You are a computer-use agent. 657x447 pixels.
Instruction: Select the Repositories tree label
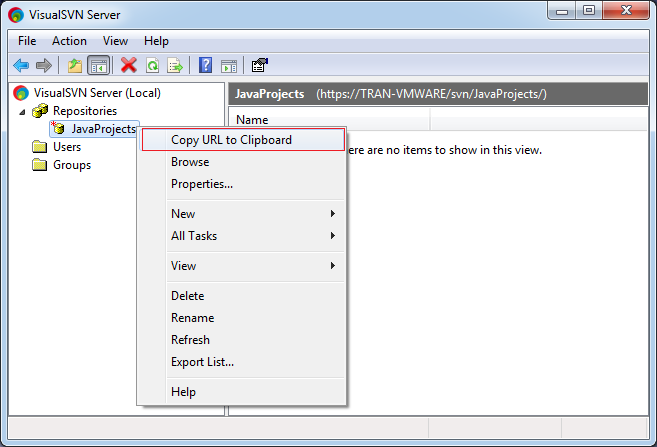point(85,111)
